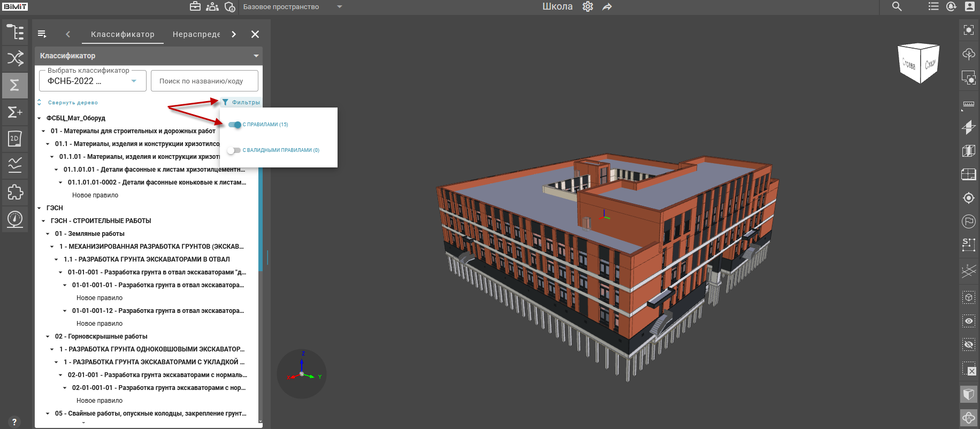Open Базовое пространство workspace dropdown
Screen dimensions: 980x429
point(340,7)
